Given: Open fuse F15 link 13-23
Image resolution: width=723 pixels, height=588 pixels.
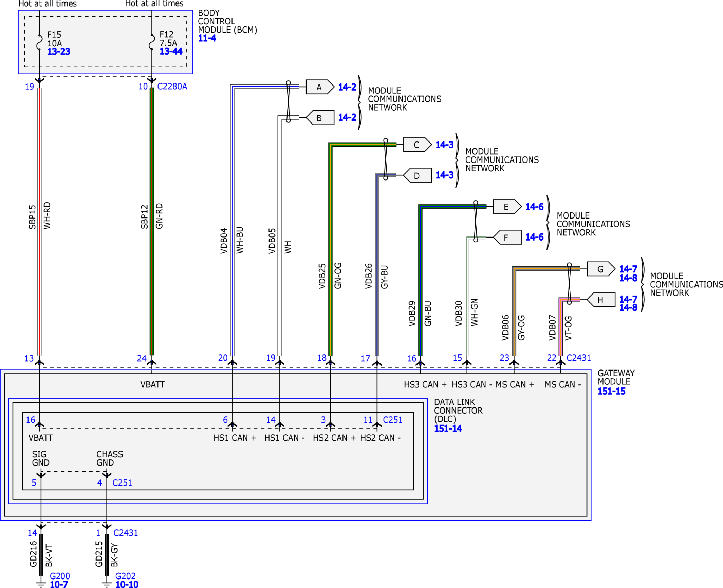Looking at the screenshot, I should tap(59, 52).
